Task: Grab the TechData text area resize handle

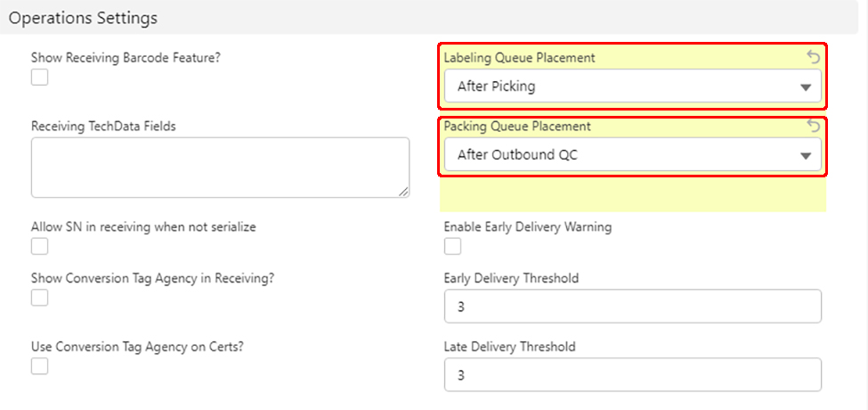Action: 404,192
